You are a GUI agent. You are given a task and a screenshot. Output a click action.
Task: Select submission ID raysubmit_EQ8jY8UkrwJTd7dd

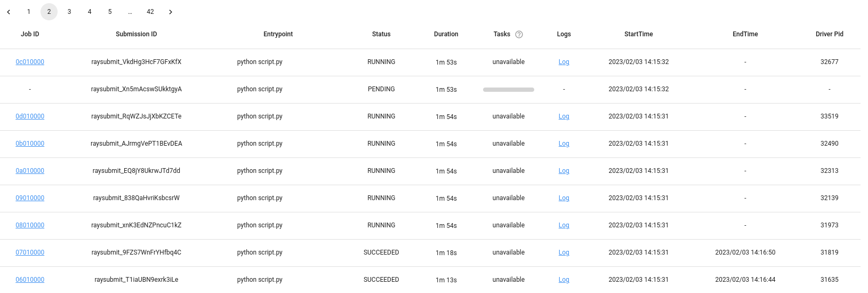136,171
